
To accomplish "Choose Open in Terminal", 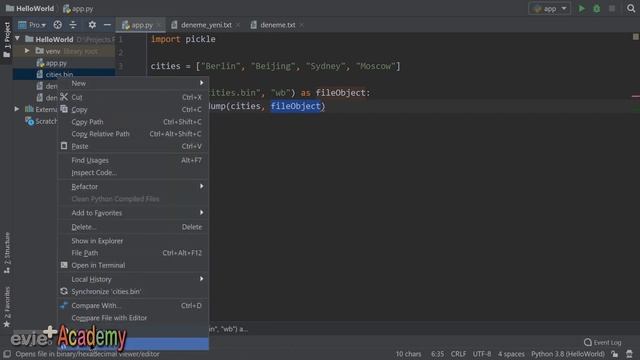I will (x=133, y=265).
